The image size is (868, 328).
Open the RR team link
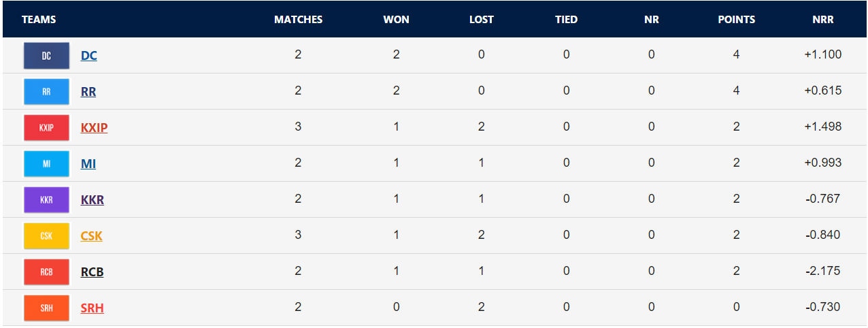pyautogui.click(x=88, y=92)
